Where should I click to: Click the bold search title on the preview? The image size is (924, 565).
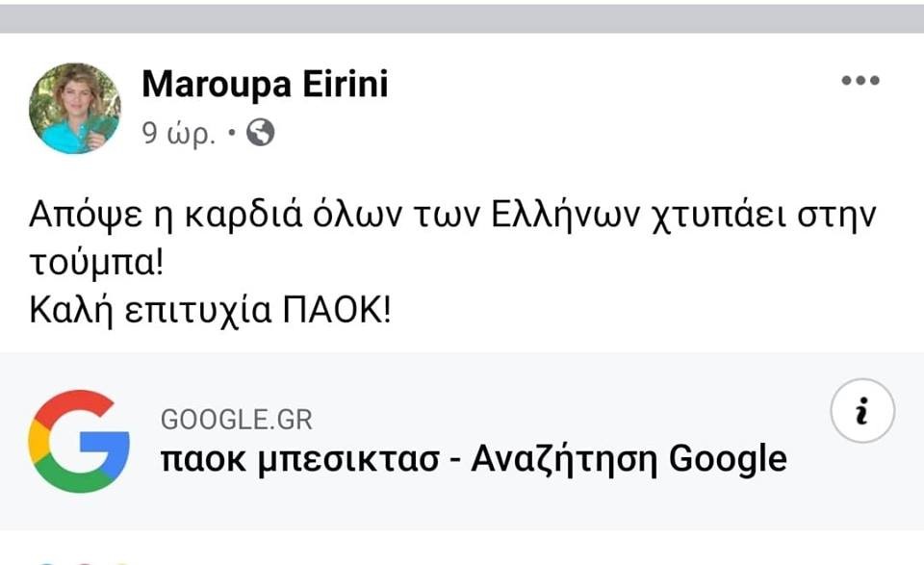[475, 461]
